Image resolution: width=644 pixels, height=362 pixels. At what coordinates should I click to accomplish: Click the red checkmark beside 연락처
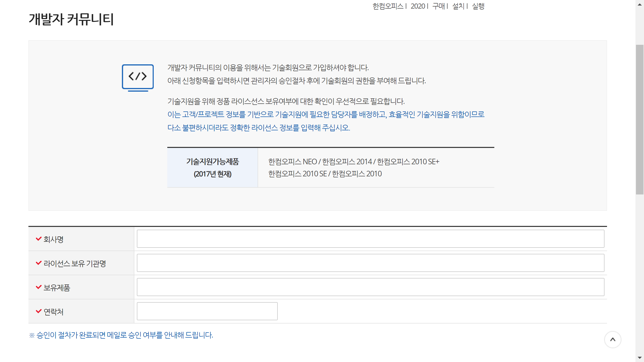point(38,311)
